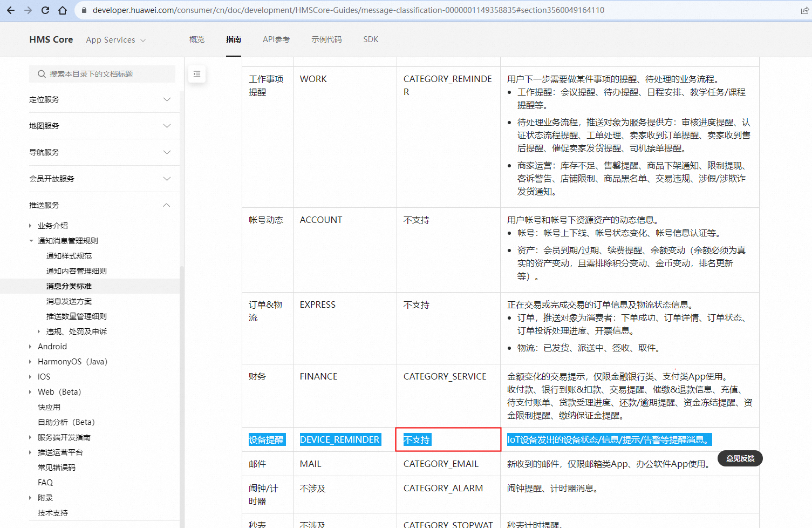Click the 意见反馈 feedback button
This screenshot has height=528, width=812.
(x=740, y=458)
